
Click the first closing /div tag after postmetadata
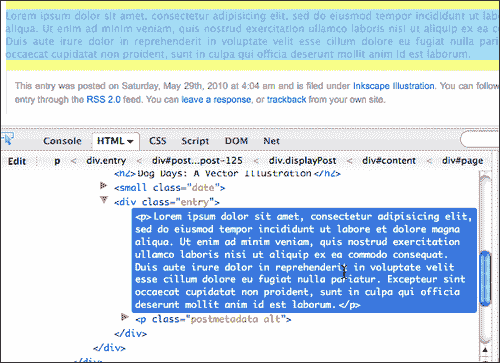[x=130, y=334]
